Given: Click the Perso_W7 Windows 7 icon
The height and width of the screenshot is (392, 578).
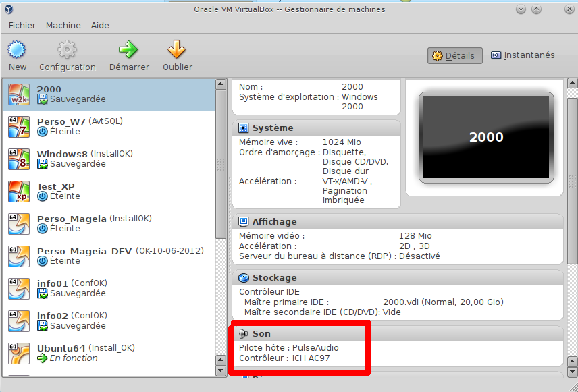Looking at the screenshot, I should point(19,127).
